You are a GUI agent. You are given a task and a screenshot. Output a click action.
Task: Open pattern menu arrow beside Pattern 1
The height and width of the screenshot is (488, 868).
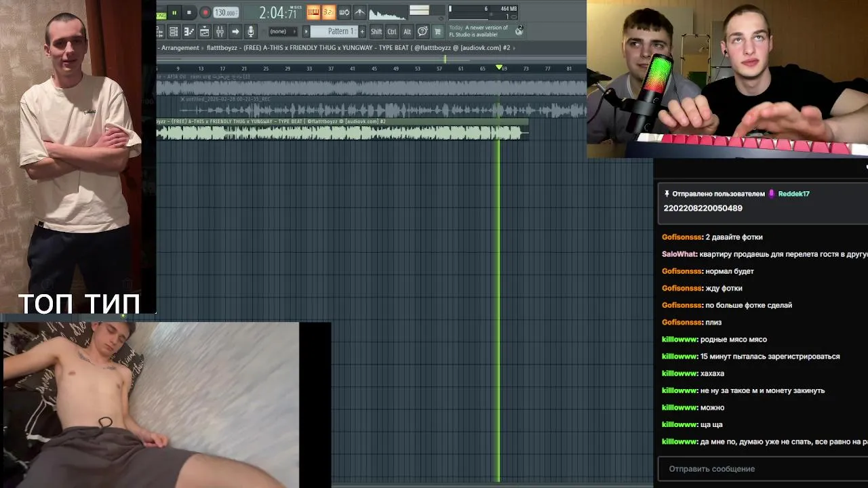click(306, 31)
